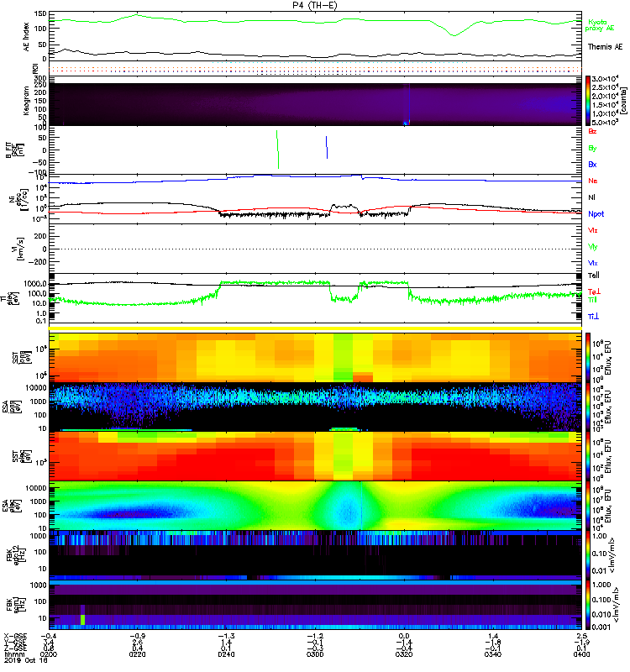The image size is (630, 672).
Task: Click the FBK scm1 color bar
Action: pyautogui.click(x=588, y=605)
